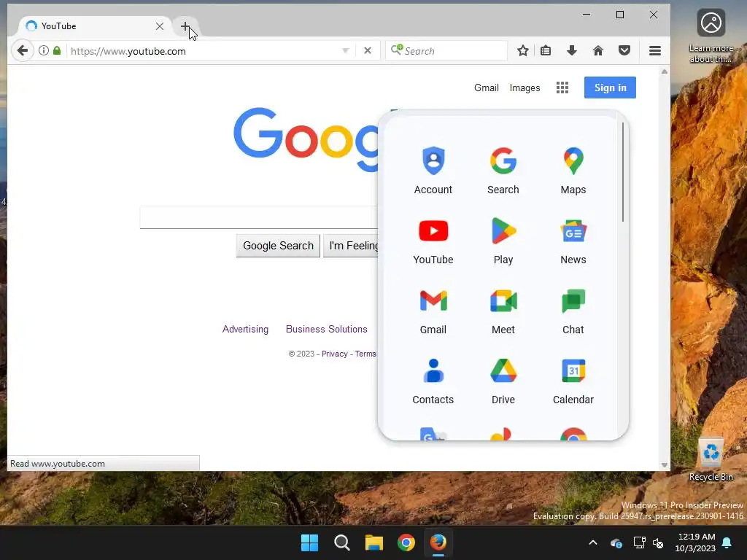This screenshot has height=560, width=747.
Task: Click the I'm Feeling Lucky button
Action: click(351, 246)
